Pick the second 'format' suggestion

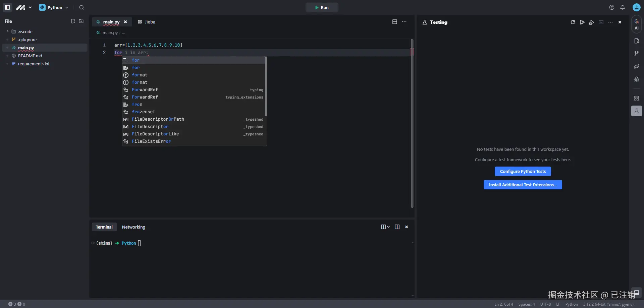click(194, 82)
